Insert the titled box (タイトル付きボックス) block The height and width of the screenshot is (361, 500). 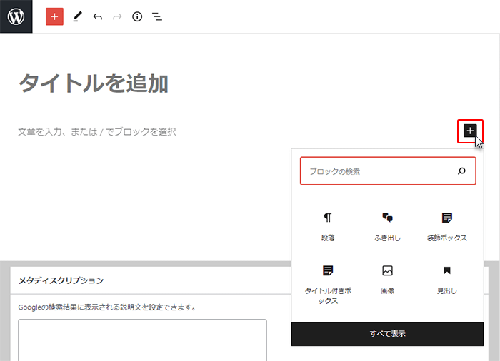click(x=328, y=284)
